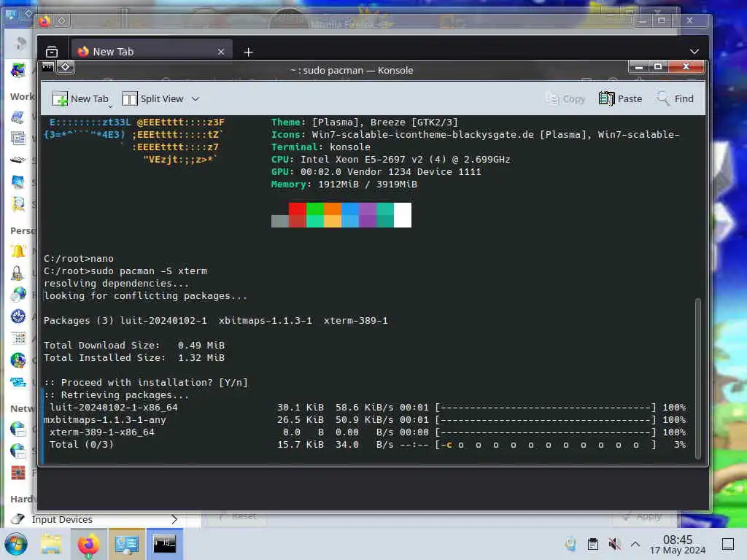The width and height of the screenshot is (747, 560).
Task: Close the Konsole window
Action: click(686, 66)
